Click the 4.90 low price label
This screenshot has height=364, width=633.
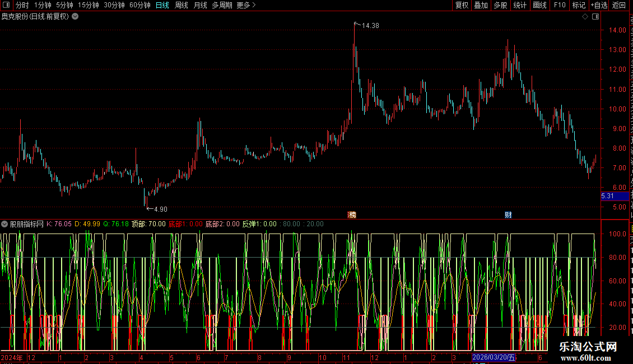pyautogui.click(x=161, y=209)
